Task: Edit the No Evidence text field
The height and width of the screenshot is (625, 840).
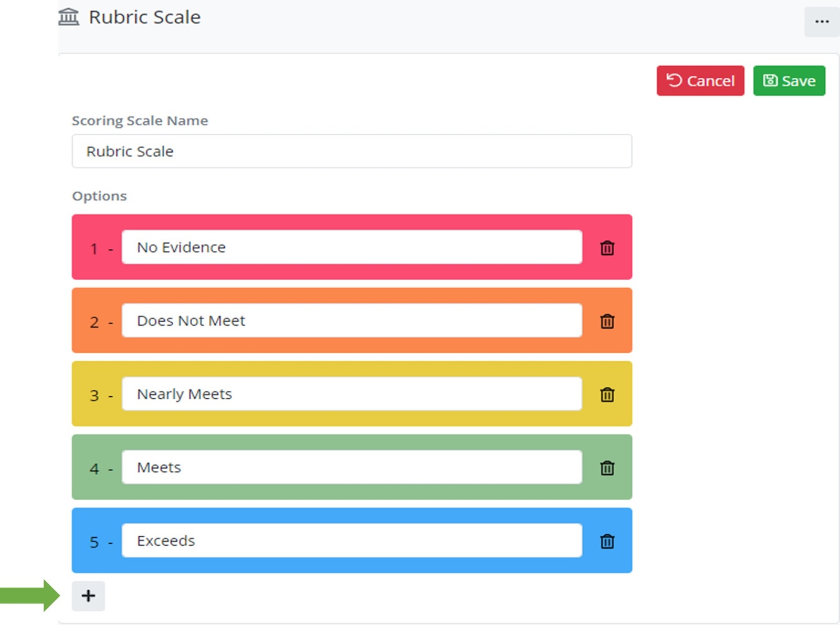Action: [x=351, y=247]
